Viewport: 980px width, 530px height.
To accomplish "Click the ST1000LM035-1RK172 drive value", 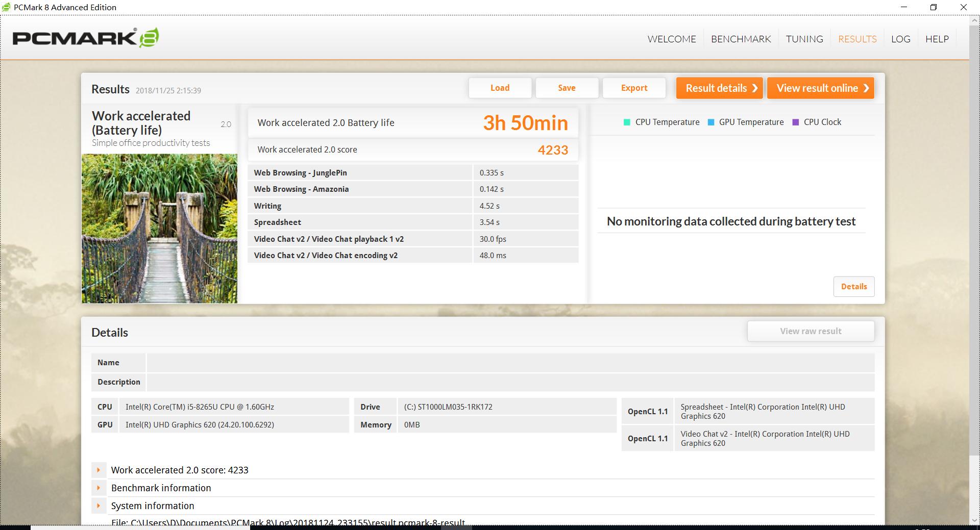I will [x=448, y=407].
